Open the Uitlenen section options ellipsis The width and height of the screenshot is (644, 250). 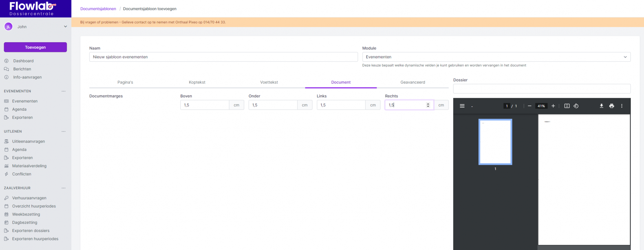(x=63, y=132)
